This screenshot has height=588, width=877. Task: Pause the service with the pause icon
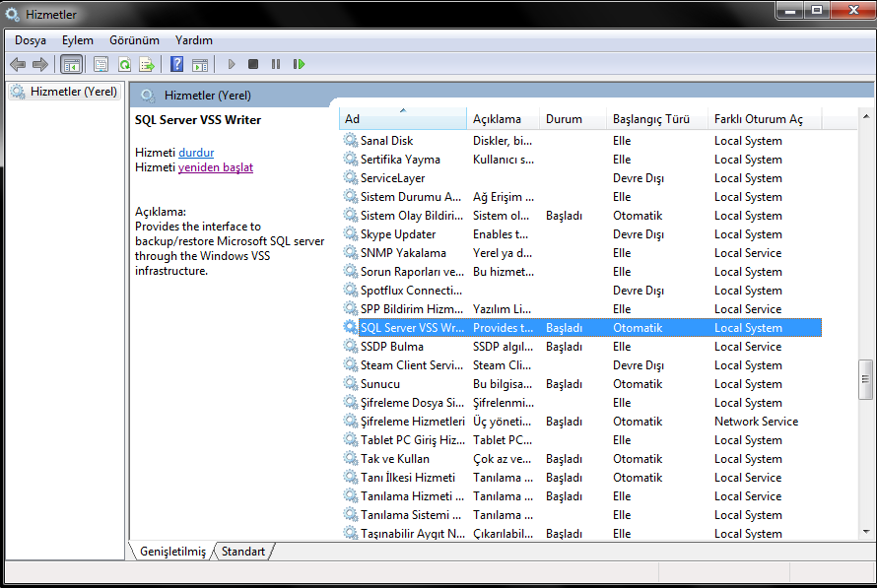coord(276,64)
